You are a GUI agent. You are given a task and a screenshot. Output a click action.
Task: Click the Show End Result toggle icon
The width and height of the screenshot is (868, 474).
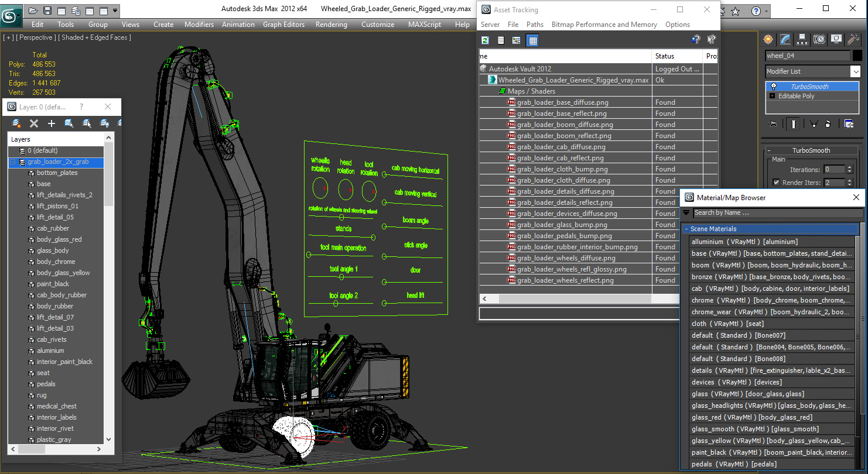click(793, 123)
